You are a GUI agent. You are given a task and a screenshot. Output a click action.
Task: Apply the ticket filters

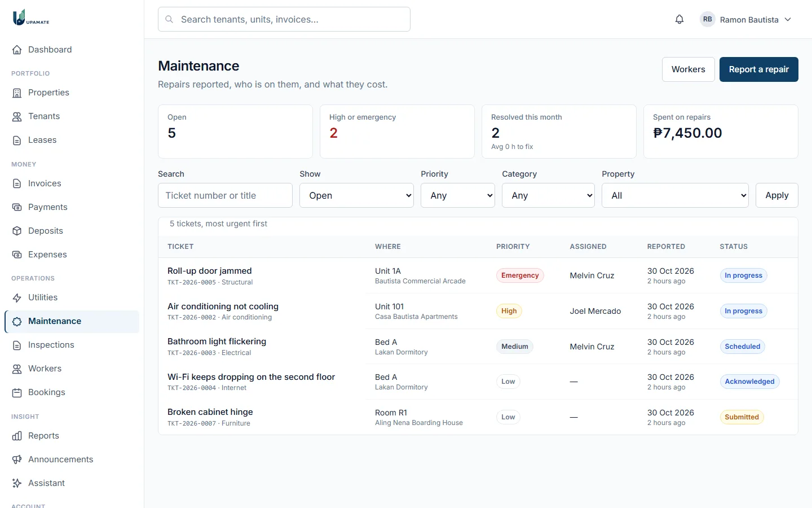(x=777, y=195)
